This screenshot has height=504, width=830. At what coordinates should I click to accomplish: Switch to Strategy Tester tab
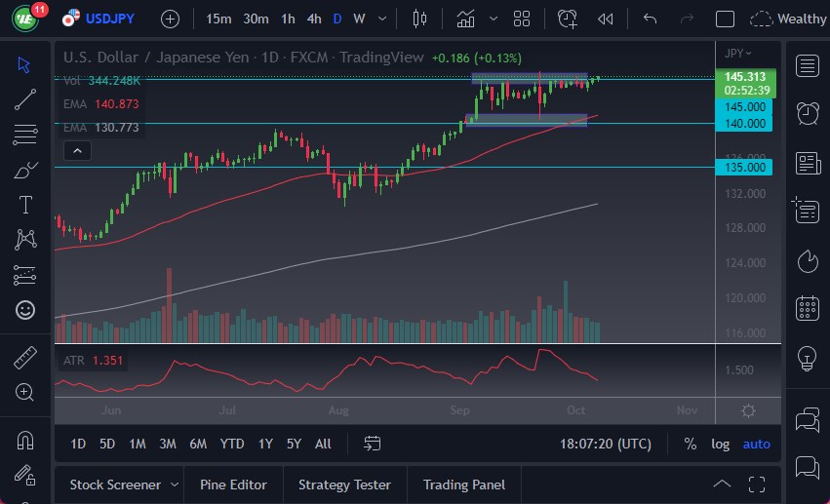[x=344, y=485]
